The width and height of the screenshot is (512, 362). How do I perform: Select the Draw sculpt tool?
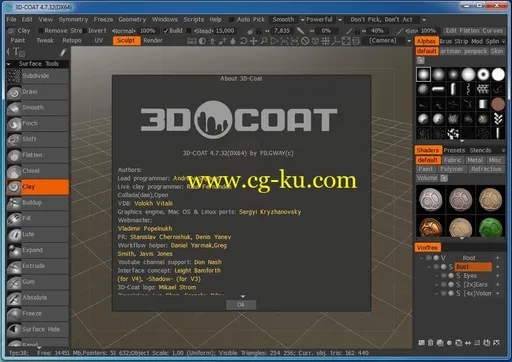(x=37, y=92)
